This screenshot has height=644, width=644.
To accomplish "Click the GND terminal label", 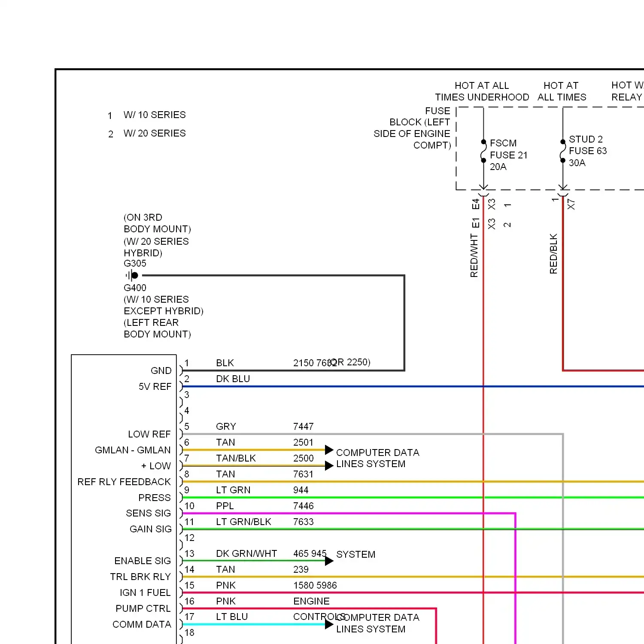I will pos(161,371).
